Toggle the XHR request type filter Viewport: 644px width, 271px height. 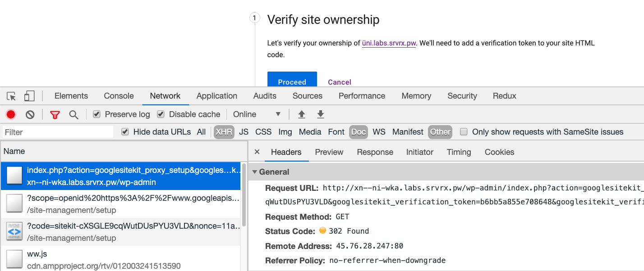coord(224,132)
